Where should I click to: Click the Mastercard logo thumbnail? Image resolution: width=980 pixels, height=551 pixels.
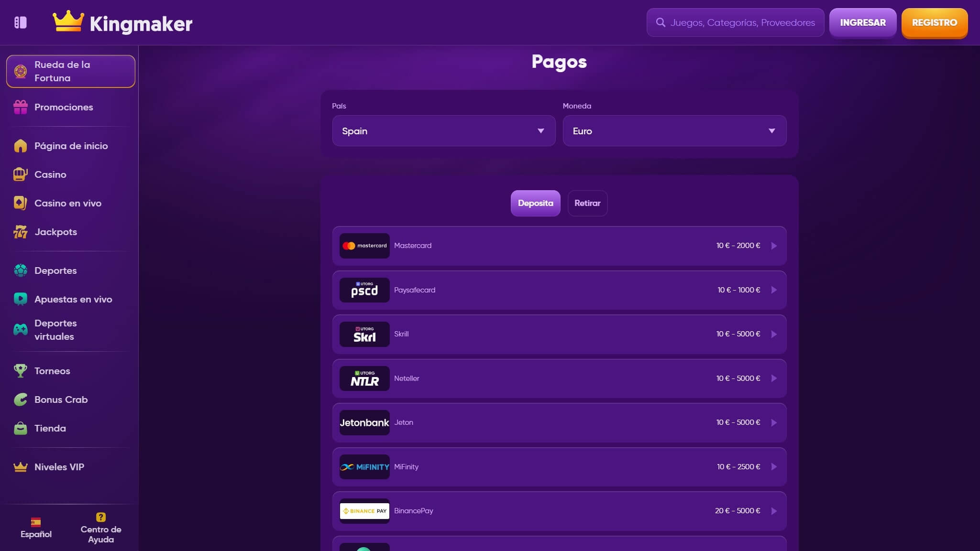[364, 246]
